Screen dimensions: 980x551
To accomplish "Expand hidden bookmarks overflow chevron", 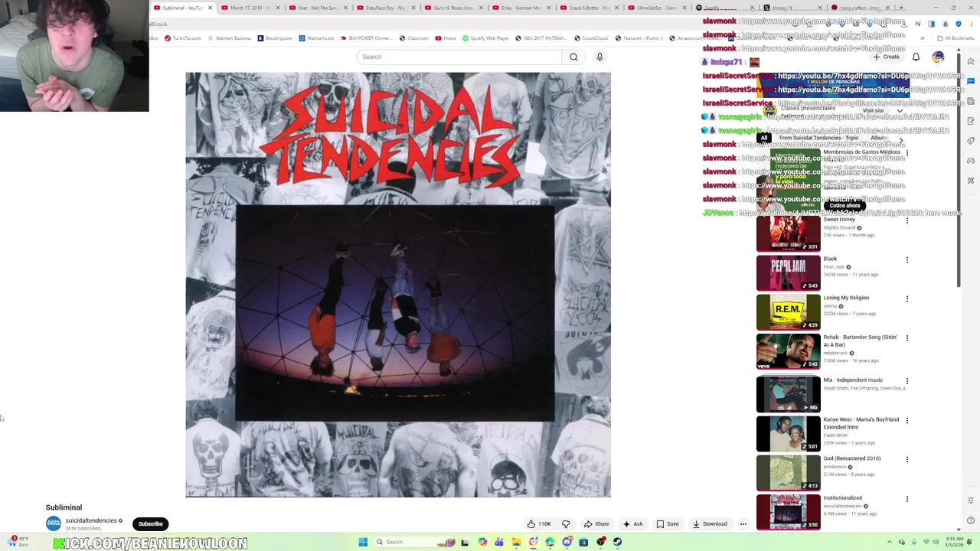I will 922,38.
